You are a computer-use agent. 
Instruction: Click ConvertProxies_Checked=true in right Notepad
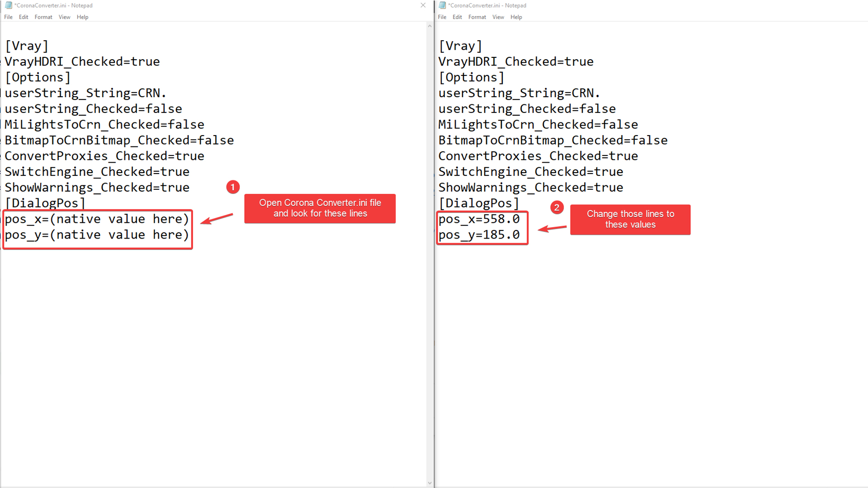(538, 156)
